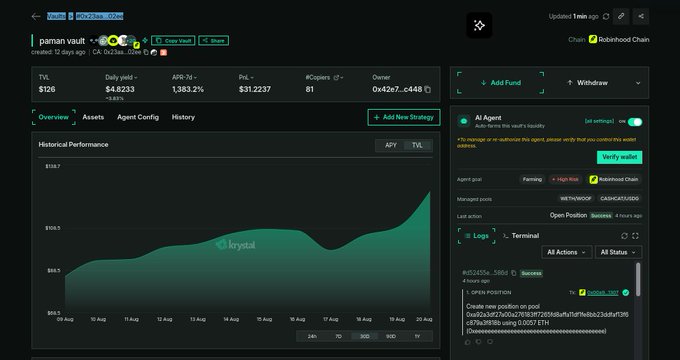
Task: Refresh the agent logs icon
Action: pyautogui.click(x=624, y=236)
